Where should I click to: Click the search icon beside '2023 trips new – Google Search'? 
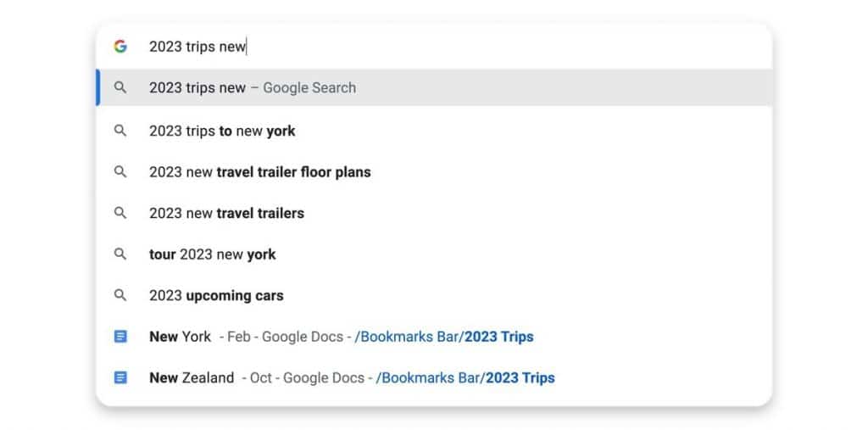click(120, 87)
